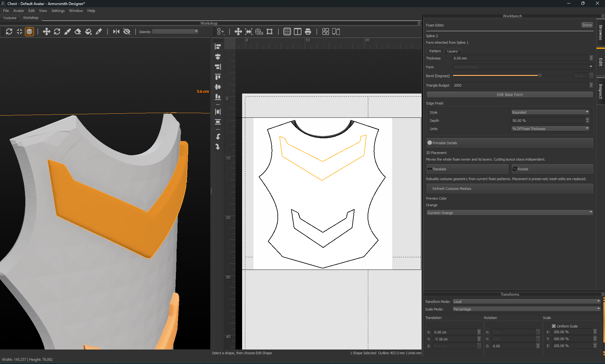The width and height of the screenshot is (605, 364).
Task: Open the Islands dropdown
Action: 175,31
